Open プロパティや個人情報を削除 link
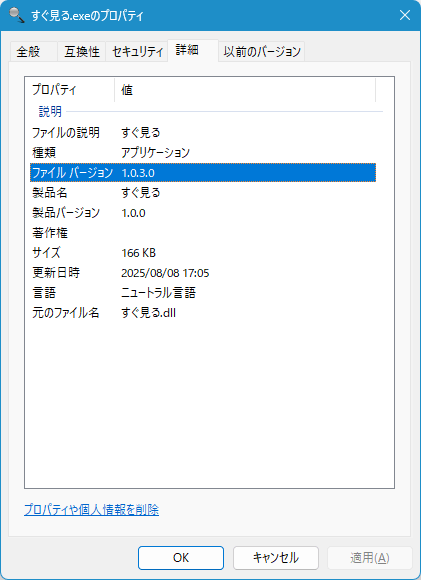This screenshot has height=580, width=421. coord(91,510)
